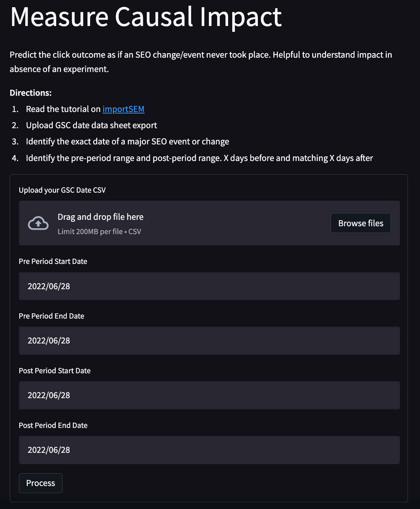Click the "Directions:" heading
420x509 pixels.
click(x=31, y=93)
